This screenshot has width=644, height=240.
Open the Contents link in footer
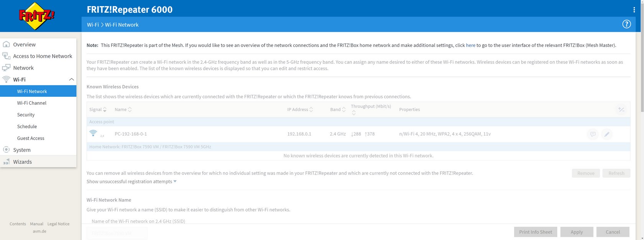click(x=18, y=224)
